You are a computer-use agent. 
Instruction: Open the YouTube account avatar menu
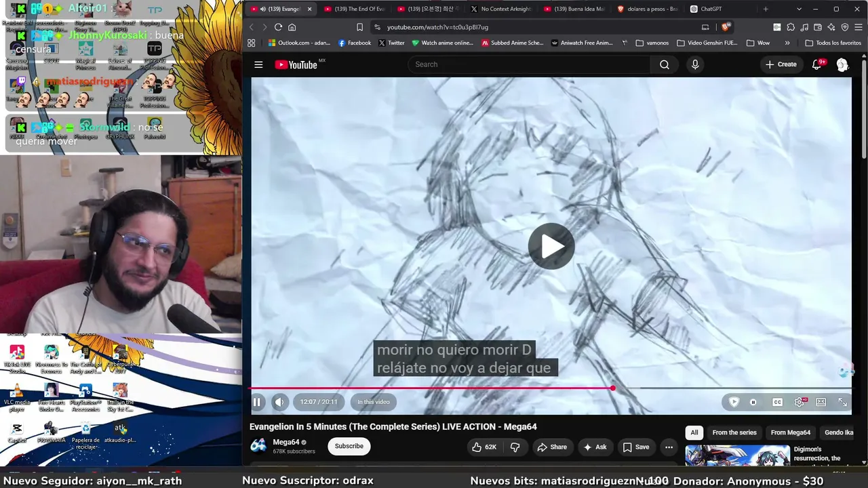pos(842,64)
